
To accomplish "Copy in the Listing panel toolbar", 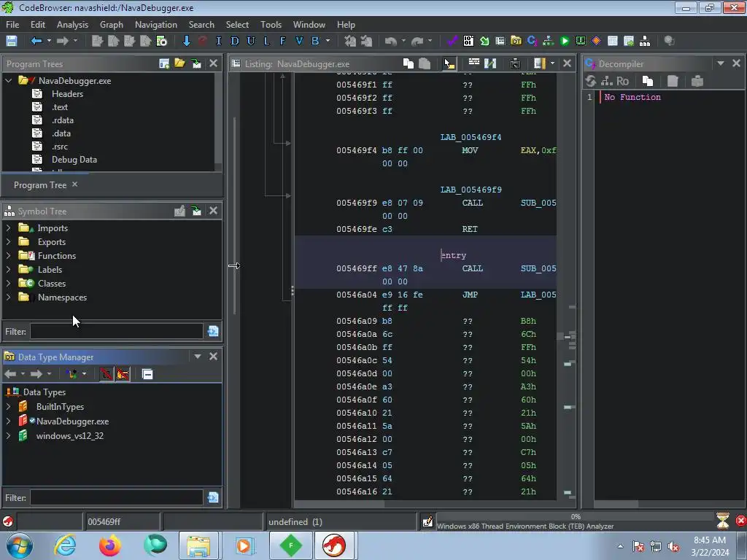I will tap(409, 63).
